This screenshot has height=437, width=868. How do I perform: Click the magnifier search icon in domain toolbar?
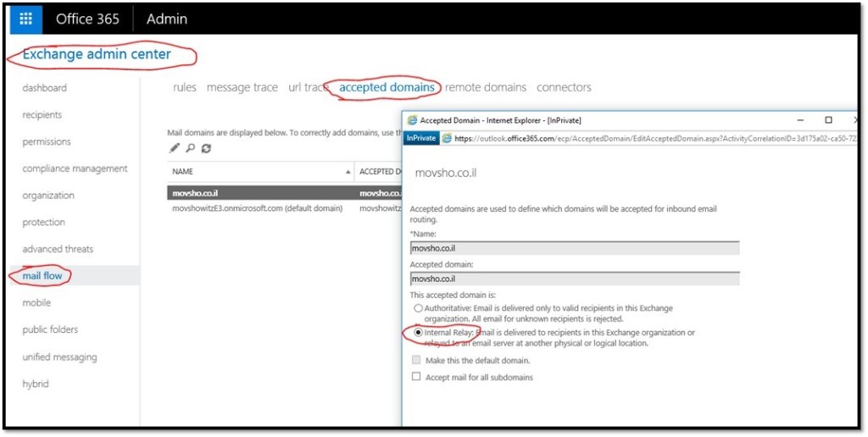click(x=190, y=147)
